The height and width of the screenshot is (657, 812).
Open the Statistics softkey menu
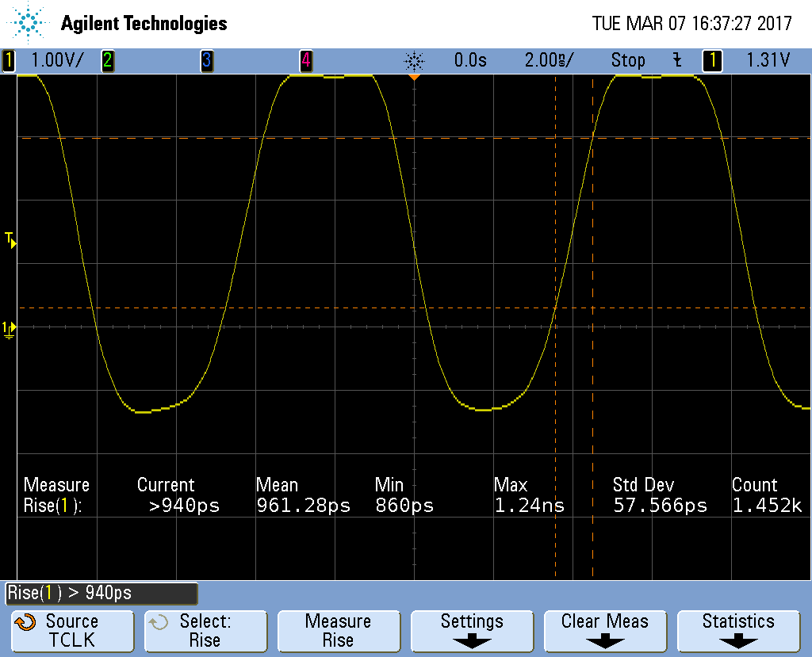(x=738, y=631)
